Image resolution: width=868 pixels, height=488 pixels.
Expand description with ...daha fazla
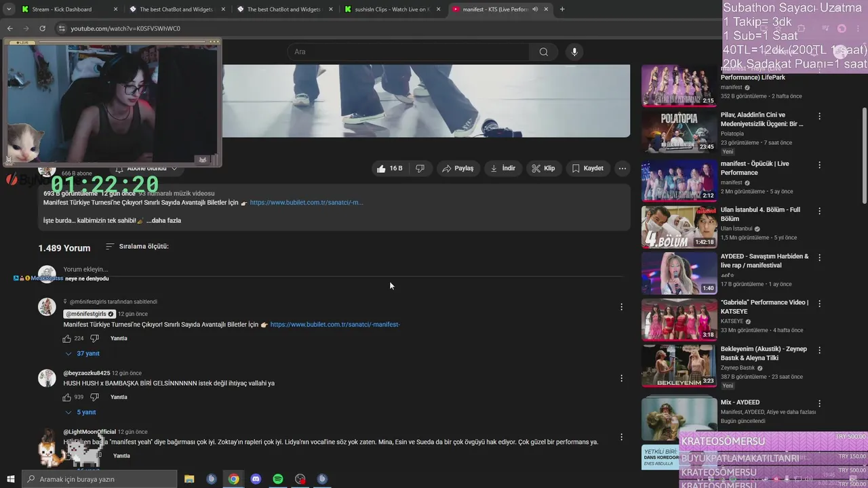click(x=163, y=220)
